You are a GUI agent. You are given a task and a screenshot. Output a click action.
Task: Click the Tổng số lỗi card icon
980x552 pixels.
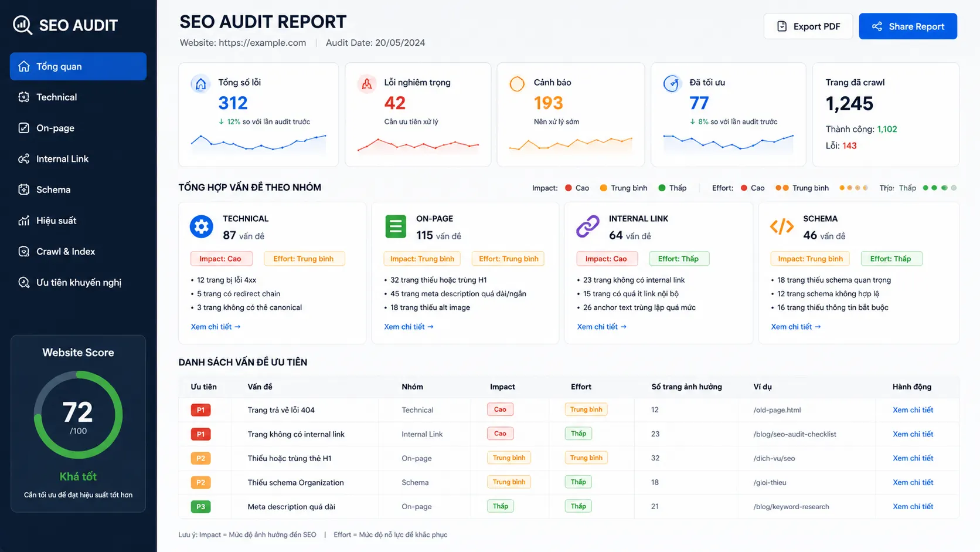point(200,84)
